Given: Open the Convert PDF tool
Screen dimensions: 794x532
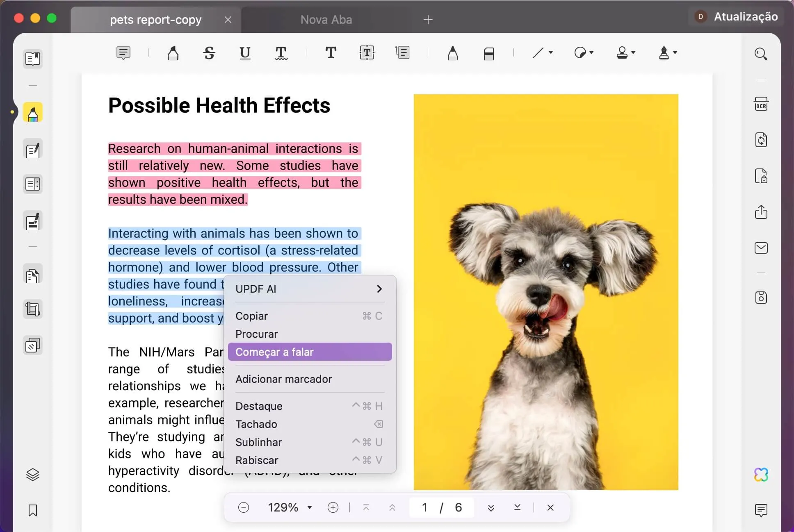Looking at the screenshot, I should pyautogui.click(x=761, y=140).
